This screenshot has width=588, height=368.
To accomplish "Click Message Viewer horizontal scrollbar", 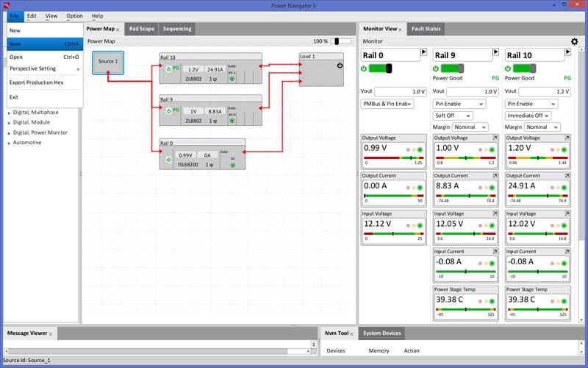I will (x=157, y=352).
